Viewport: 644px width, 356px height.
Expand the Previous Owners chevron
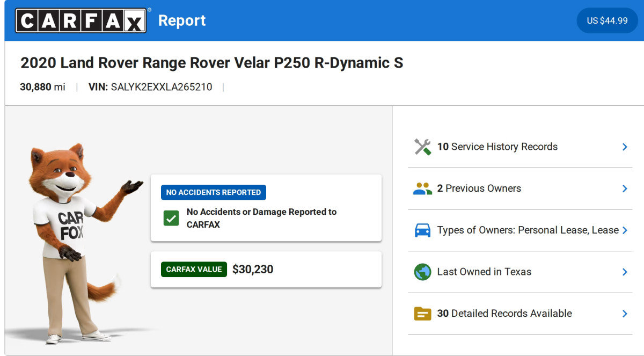click(x=625, y=188)
